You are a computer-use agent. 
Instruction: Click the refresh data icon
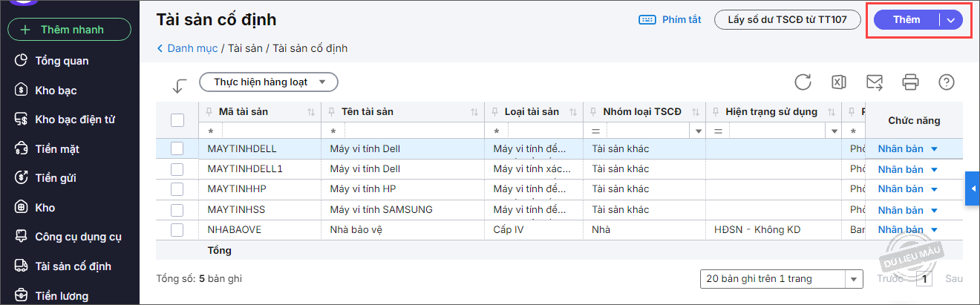[x=803, y=82]
